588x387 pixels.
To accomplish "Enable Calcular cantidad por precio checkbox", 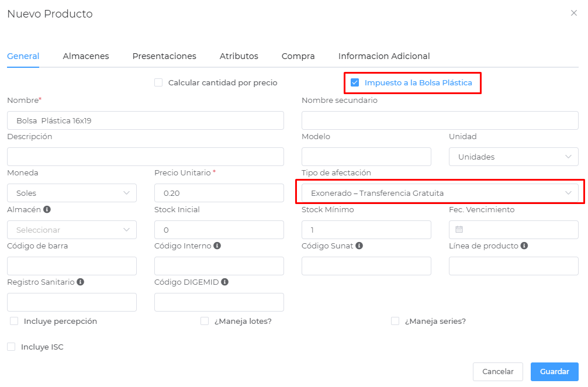I will [x=158, y=82].
